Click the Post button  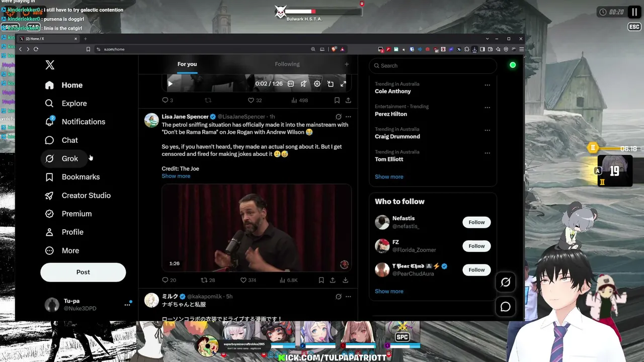point(83,272)
